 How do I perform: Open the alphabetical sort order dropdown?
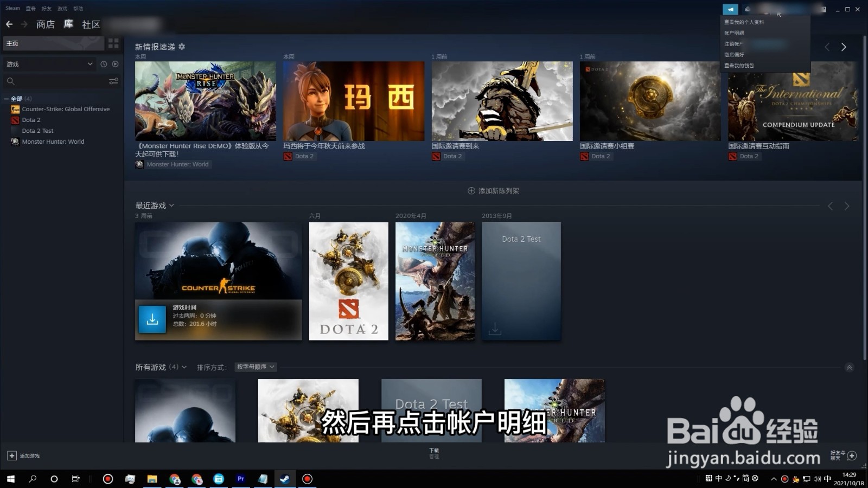[256, 367]
